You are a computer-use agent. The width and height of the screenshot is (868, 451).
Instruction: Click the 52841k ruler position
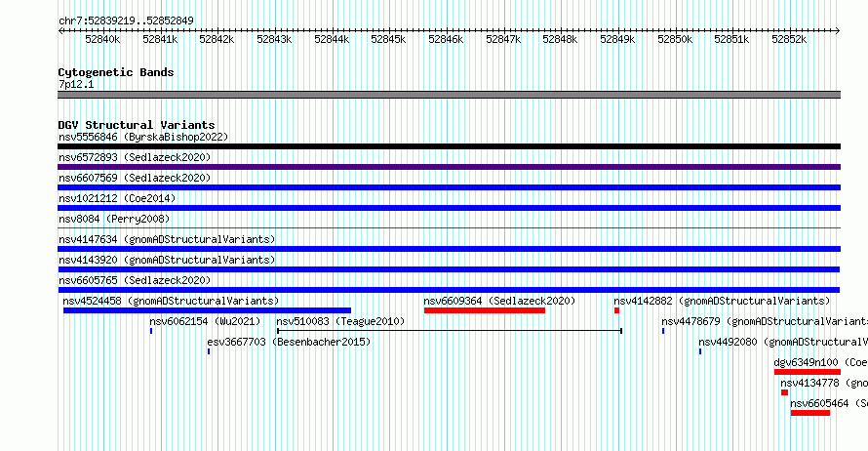click(x=160, y=39)
